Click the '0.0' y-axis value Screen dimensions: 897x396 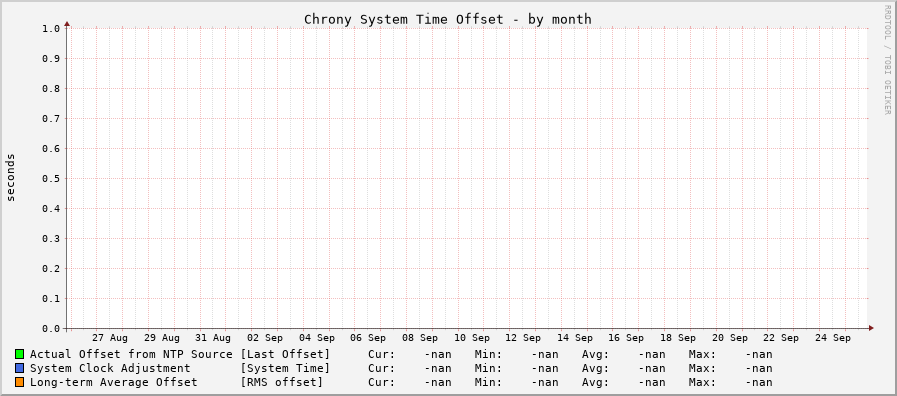pyautogui.click(x=50, y=328)
